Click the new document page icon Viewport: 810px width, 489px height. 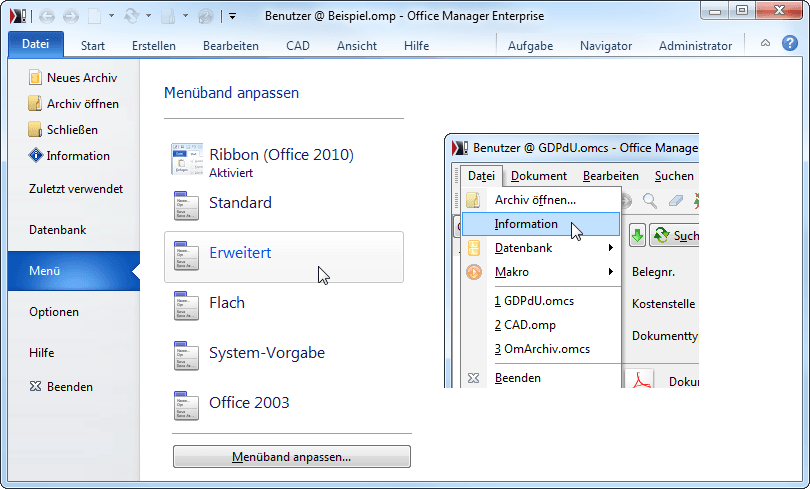(95, 17)
